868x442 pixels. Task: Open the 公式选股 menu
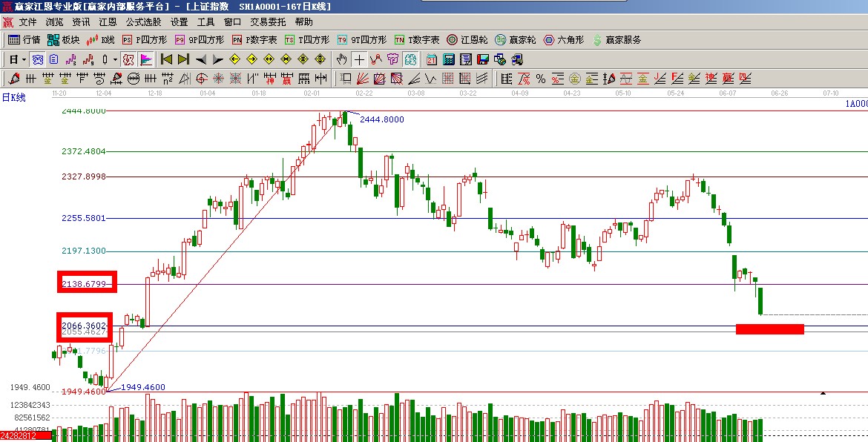point(143,22)
